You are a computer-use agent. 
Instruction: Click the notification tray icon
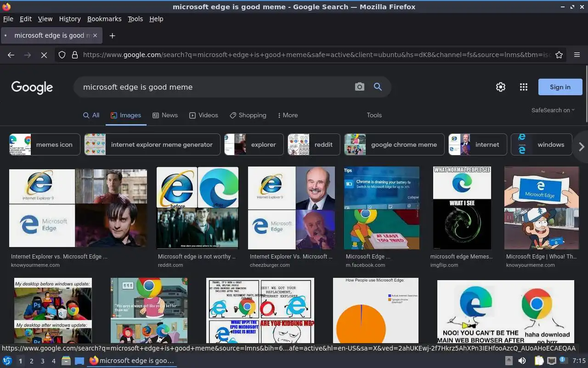[x=563, y=361]
